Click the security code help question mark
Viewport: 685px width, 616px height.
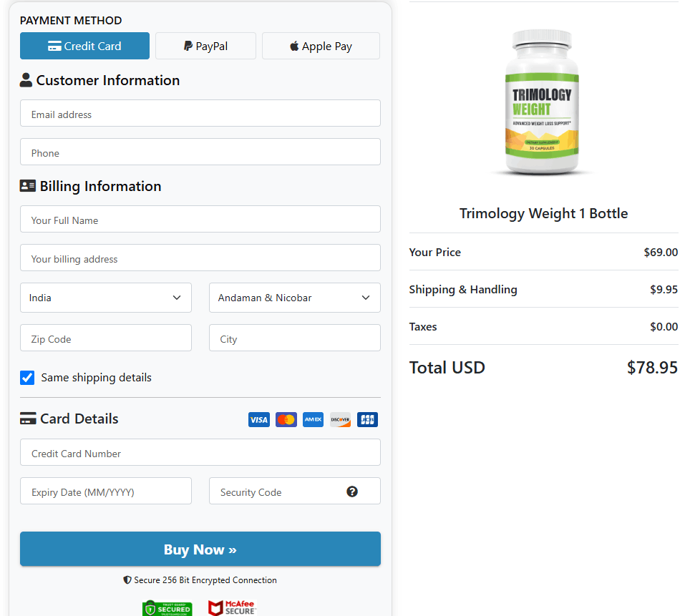pos(352,492)
